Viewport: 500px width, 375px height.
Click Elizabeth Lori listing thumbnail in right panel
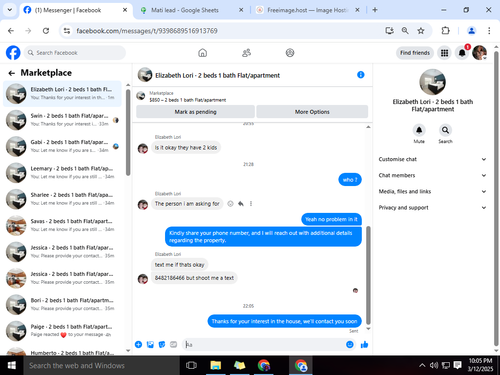(x=432, y=82)
